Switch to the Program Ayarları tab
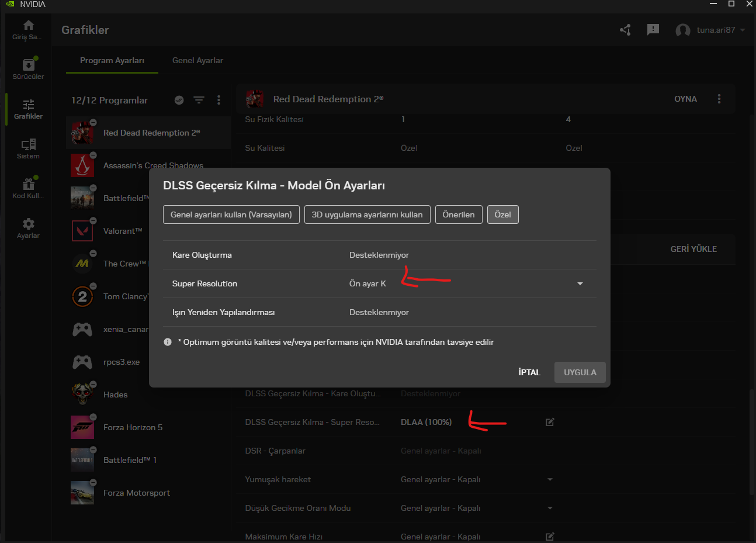756x543 pixels. click(x=112, y=60)
